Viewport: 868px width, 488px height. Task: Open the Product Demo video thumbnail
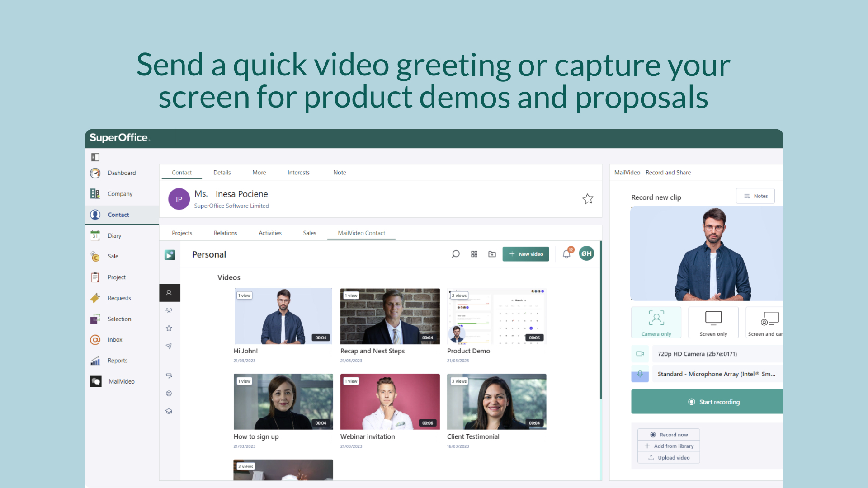pyautogui.click(x=496, y=316)
